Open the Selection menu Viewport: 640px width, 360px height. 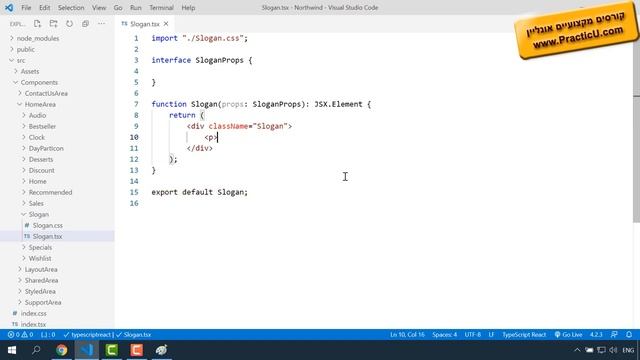(71, 8)
